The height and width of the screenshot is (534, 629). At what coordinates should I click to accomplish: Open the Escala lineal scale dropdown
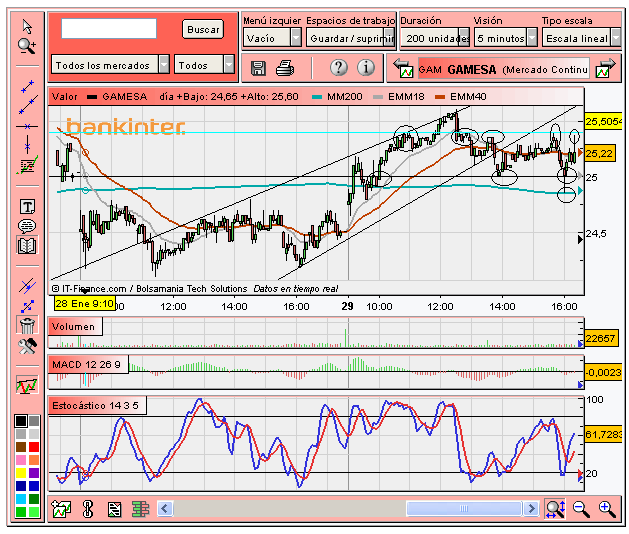(582, 38)
